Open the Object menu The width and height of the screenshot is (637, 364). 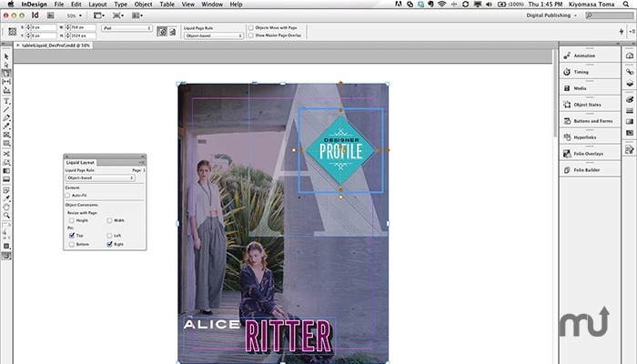coord(144,4)
